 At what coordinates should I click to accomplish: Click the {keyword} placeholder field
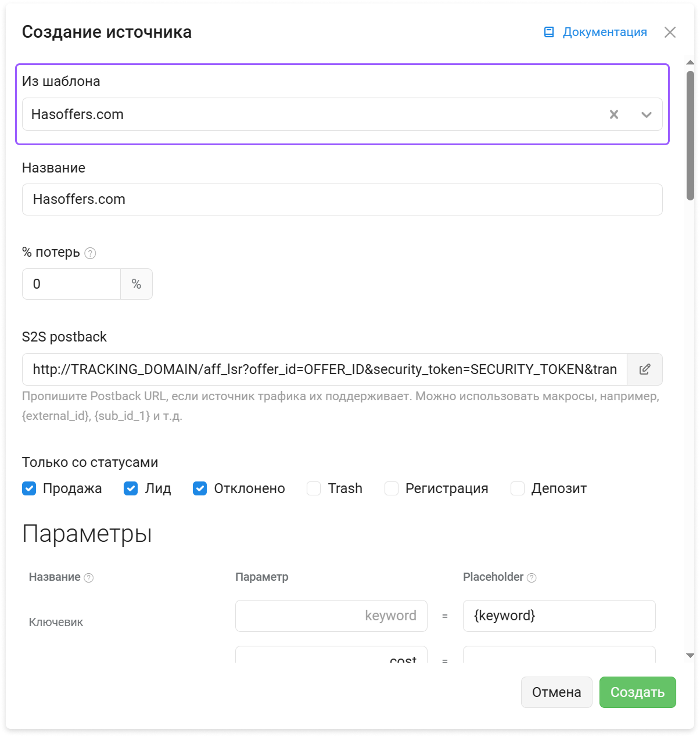559,616
